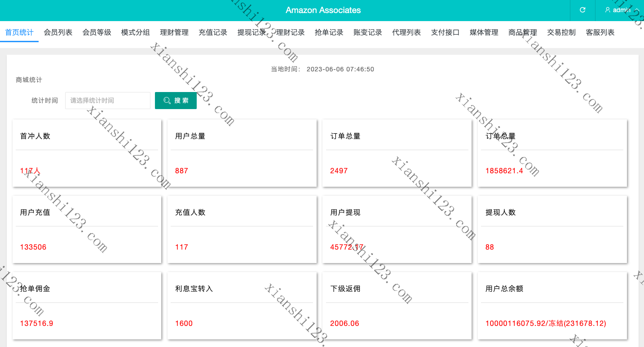Click the 下级返佣 card title
This screenshot has width=644, height=347.
click(x=345, y=289)
